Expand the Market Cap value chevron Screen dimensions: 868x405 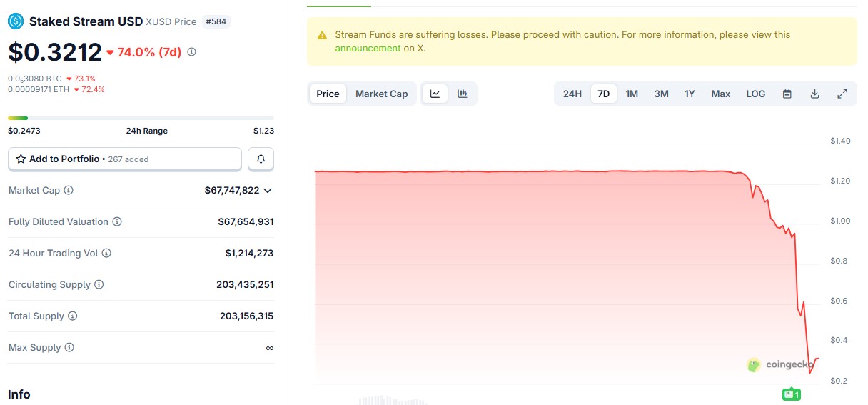tap(268, 191)
